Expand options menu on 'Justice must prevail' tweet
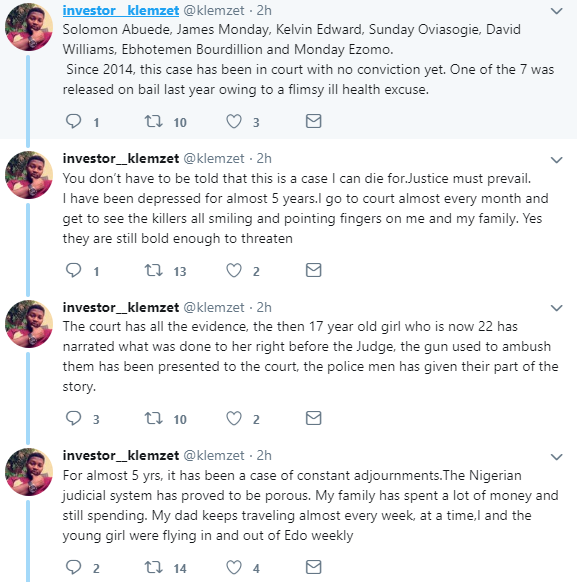This screenshot has height=582, width=577. click(557, 160)
